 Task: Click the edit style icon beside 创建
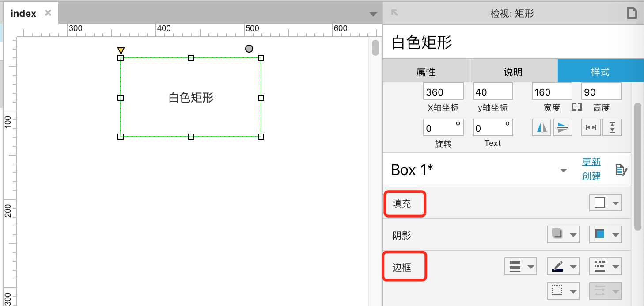(x=621, y=170)
